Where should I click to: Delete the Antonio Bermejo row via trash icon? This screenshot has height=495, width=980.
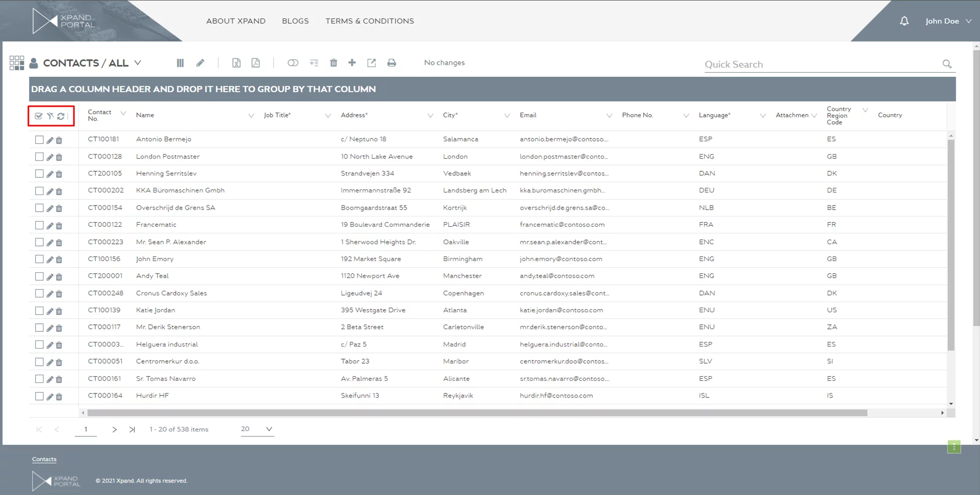click(59, 140)
